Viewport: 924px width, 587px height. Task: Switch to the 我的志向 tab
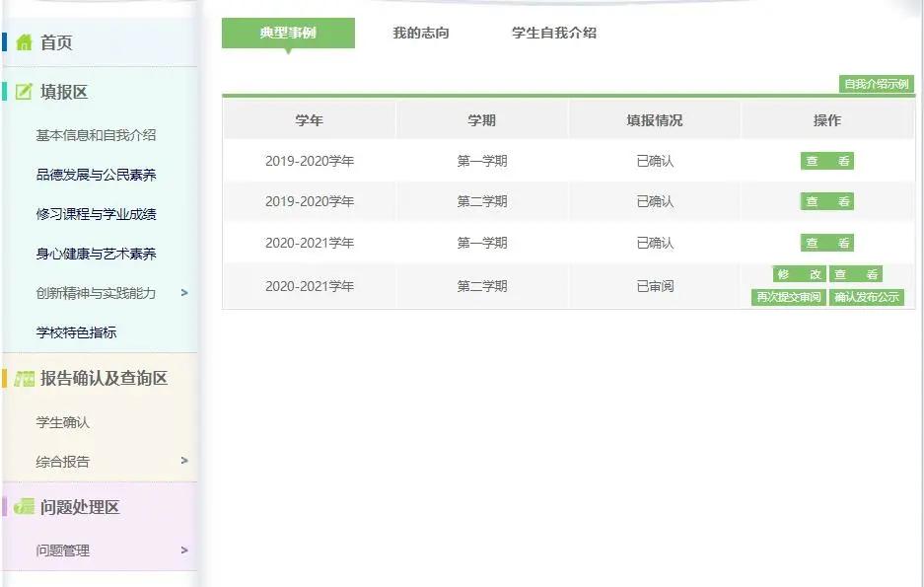[424, 33]
